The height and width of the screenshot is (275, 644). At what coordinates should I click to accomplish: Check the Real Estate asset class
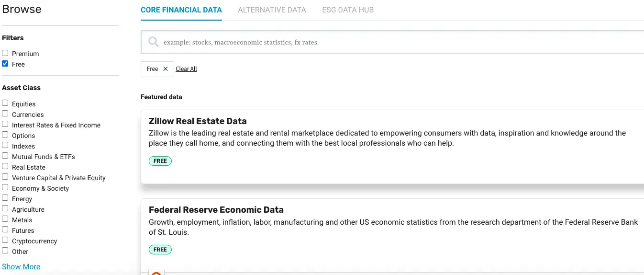(x=5, y=166)
